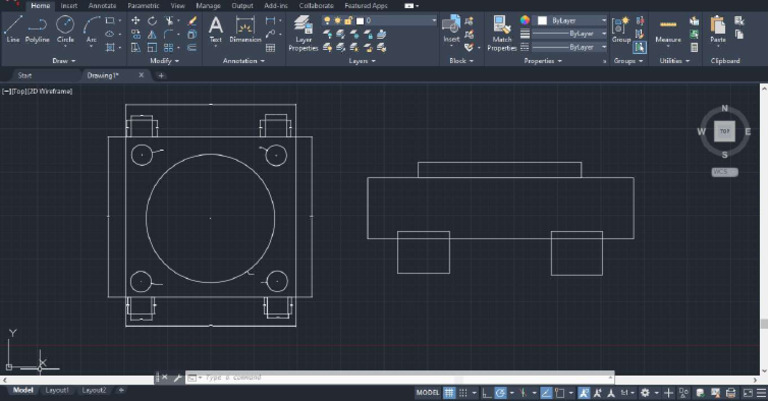The image size is (768, 401).
Task: Select the Line tool
Action: 13,27
